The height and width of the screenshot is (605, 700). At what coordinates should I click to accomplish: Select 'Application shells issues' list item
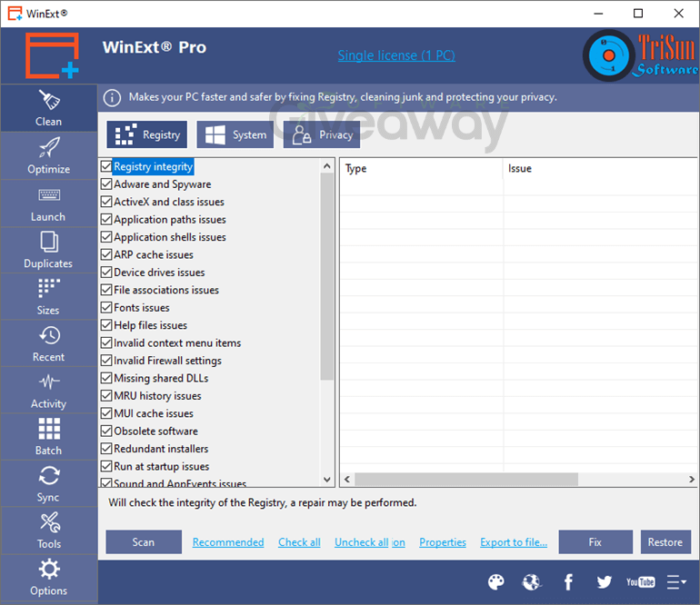pos(170,237)
